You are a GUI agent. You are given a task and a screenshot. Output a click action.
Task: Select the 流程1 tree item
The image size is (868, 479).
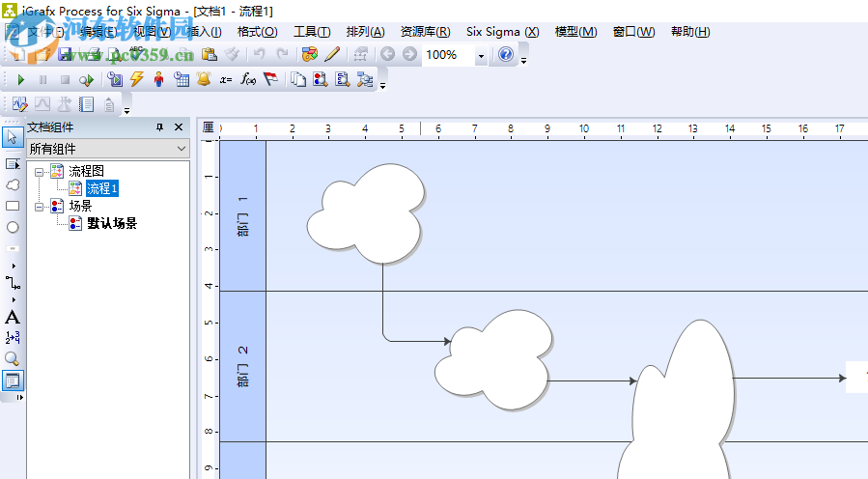[x=101, y=188]
